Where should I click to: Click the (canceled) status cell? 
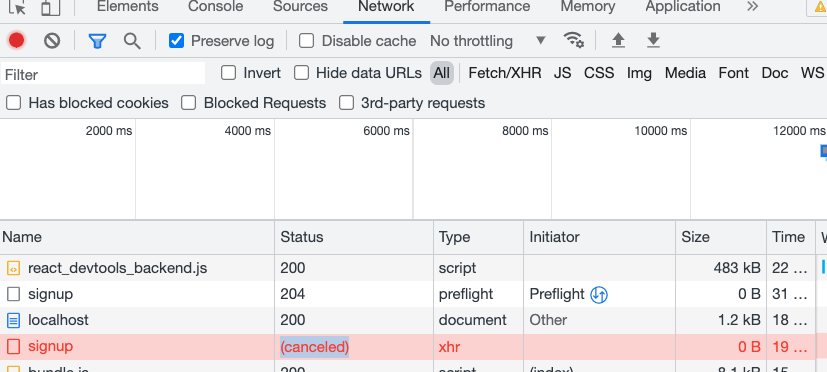(314, 347)
